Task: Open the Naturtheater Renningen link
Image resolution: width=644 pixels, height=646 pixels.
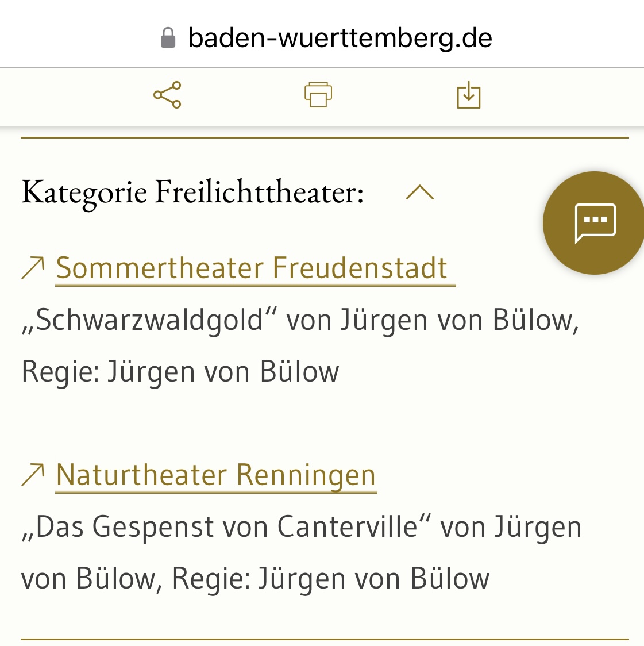Action: click(x=216, y=475)
